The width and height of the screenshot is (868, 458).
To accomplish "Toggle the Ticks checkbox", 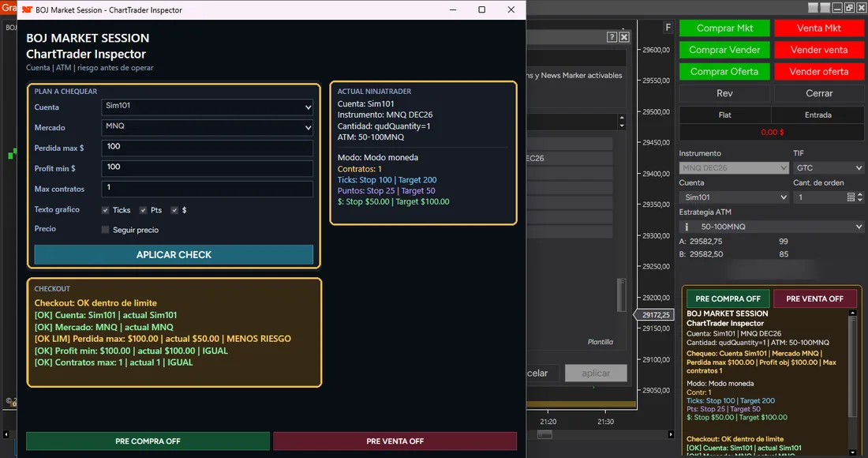I will point(105,210).
